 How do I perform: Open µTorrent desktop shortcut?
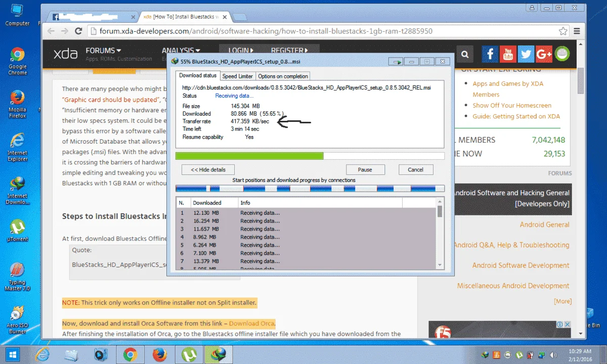[x=17, y=231]
